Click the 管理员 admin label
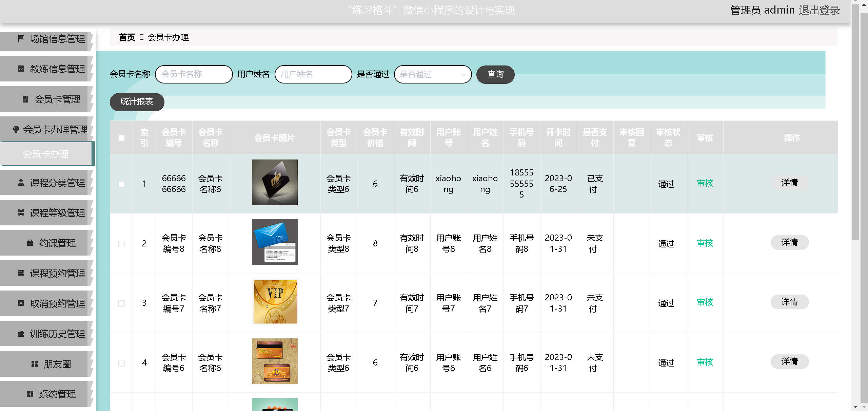The image size is (868, 411). tap(763, 10)
